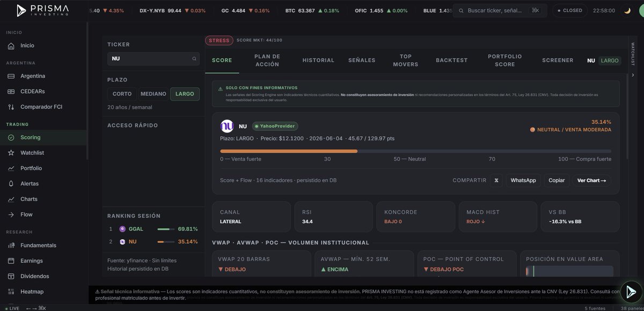Click the Scoring checkmark icon
644x311 pixels.
tap(11, 137)
